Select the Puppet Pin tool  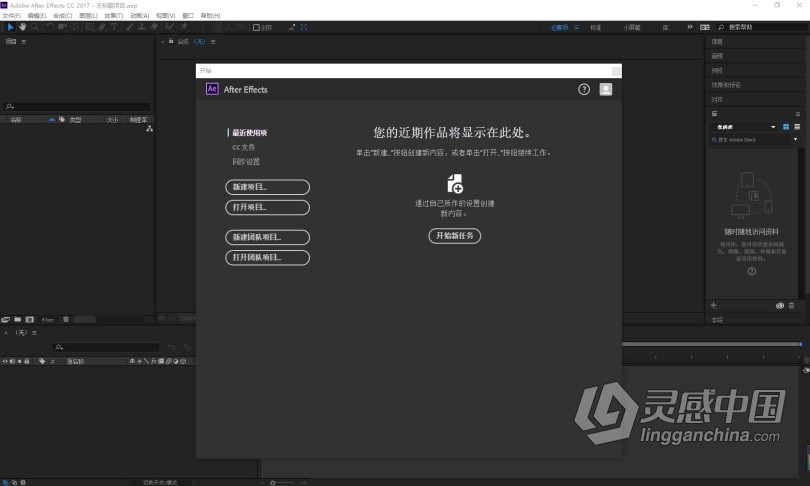(x=183, y=27)
